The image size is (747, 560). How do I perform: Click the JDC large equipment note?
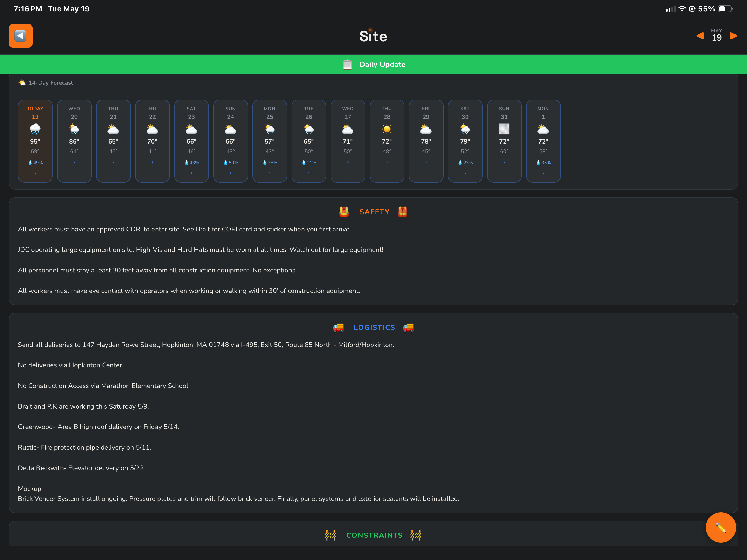tap(201, 250)
